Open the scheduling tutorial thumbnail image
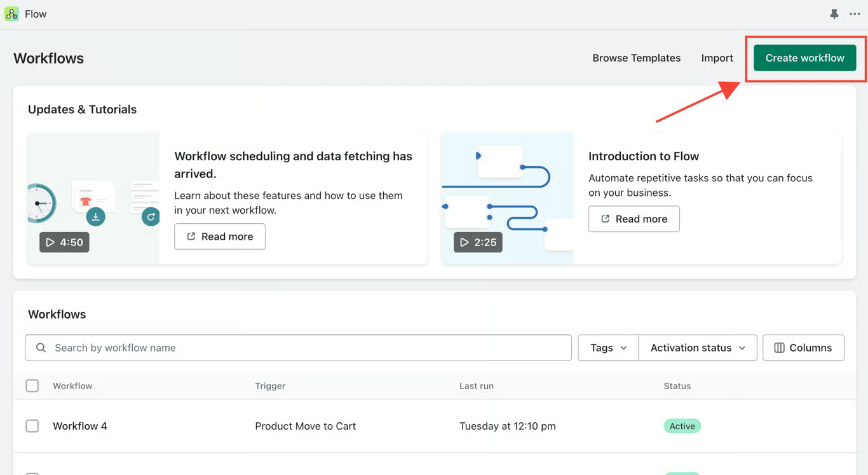This screenshot has width=868, height=475. (93, 198)
